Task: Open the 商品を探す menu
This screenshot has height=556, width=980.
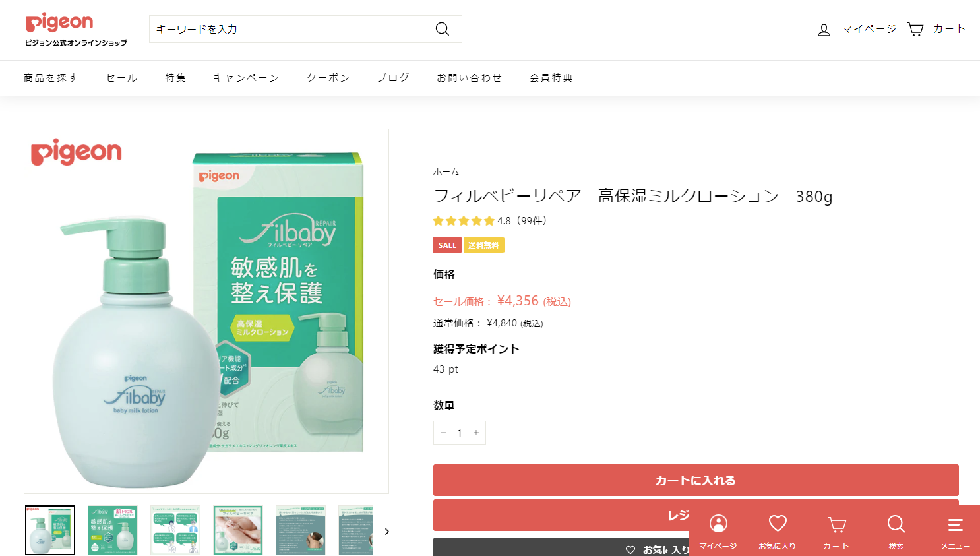Action: (x=51, y=78)
